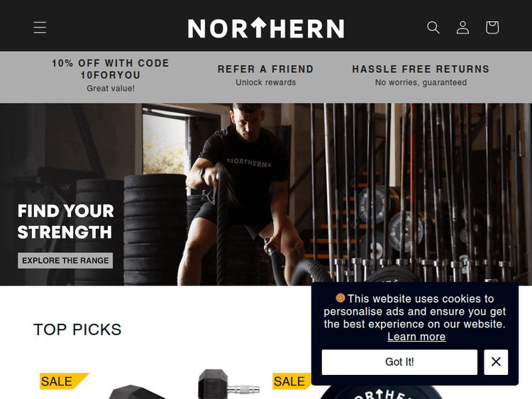Dismiss cookie banner with X icon

pos(496,362)
